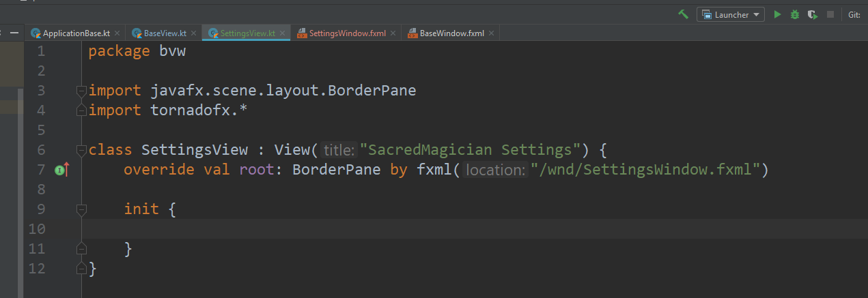This screenshot has width=868, height=298.
Task: Close the BaseWindow.fxml tab
Action: point(492,33)
